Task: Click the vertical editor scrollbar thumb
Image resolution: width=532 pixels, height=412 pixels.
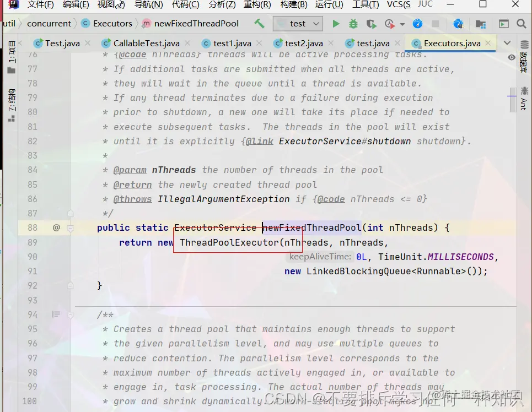Action: (x=513, y=100)
